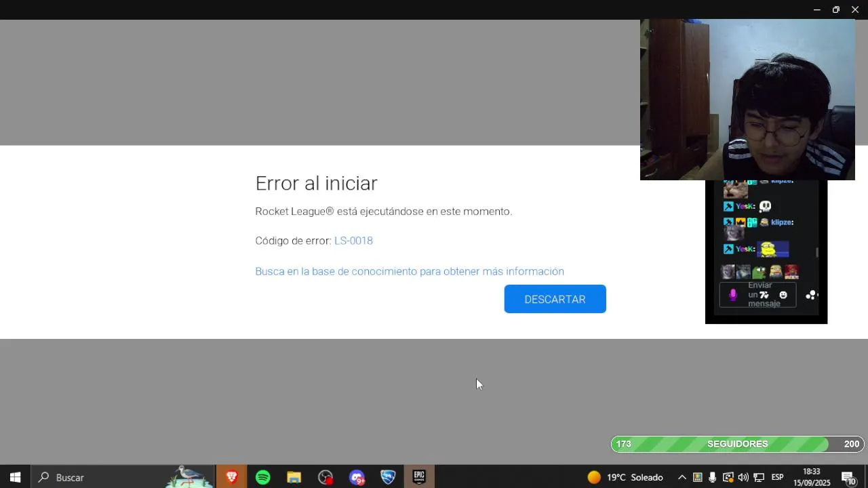868x488 pixels.
Task: Click the YesK yellow minion emote message
Action: coord(773,249)
